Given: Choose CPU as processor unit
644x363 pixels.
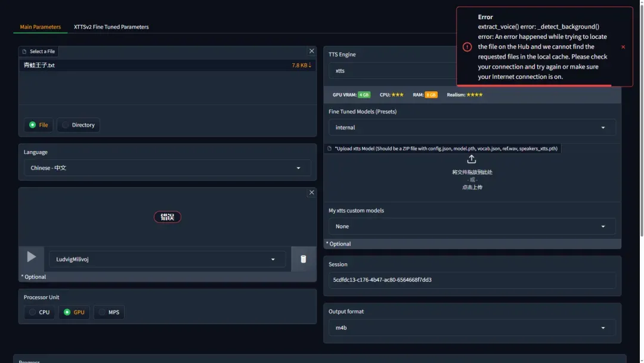Looking at the screenshot, I should (39, 312).
